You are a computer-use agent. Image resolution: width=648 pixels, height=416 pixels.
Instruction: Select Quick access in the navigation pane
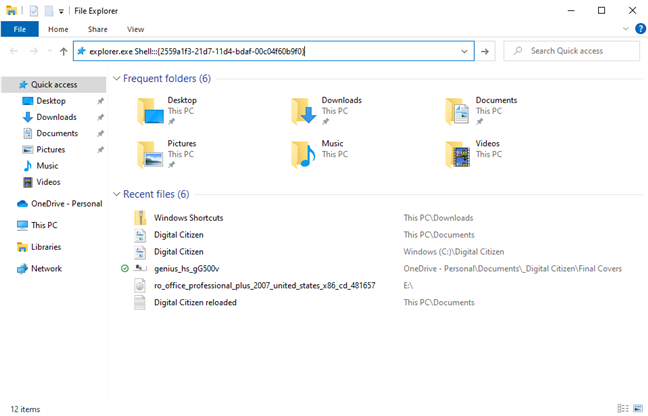coord(54,85)
